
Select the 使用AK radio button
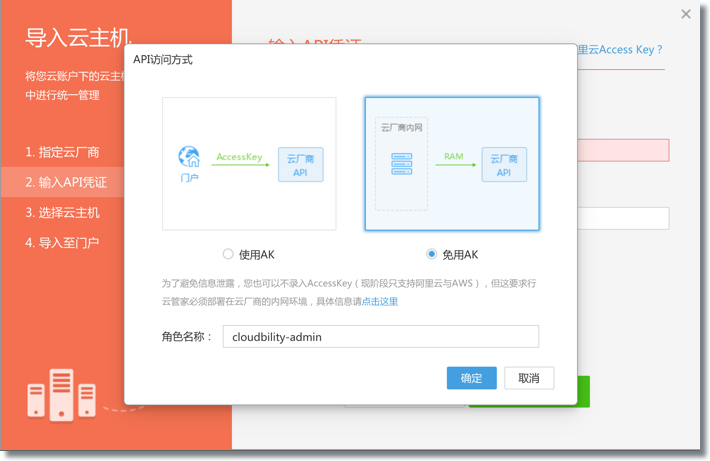point(228,254)
